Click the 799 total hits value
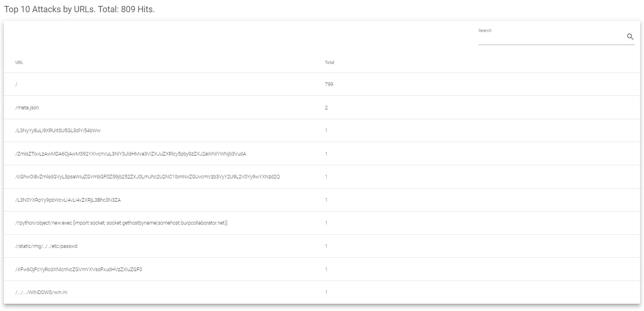Image resolution: width=644 pixels, height=311 pixels. point(329,84)
